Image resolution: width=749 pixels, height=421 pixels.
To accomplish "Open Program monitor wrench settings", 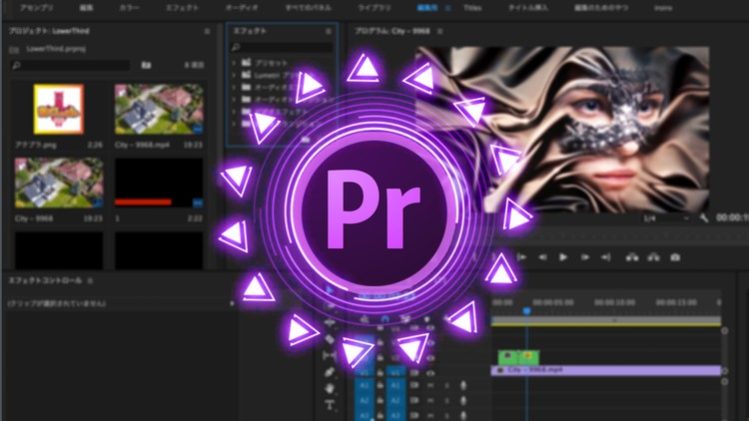I will (704, 218).
